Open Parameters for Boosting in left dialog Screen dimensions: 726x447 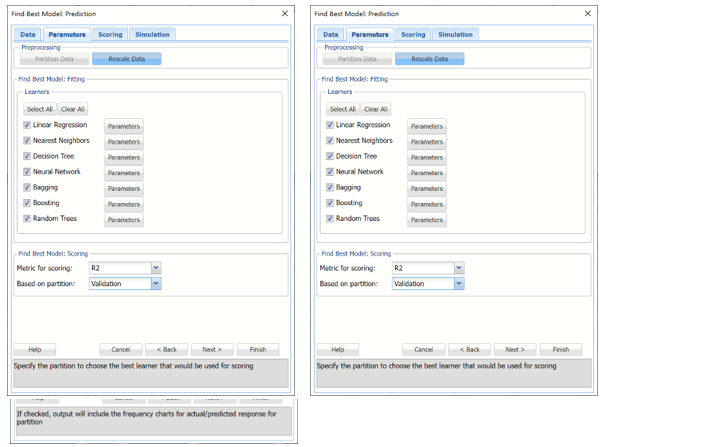124,204
